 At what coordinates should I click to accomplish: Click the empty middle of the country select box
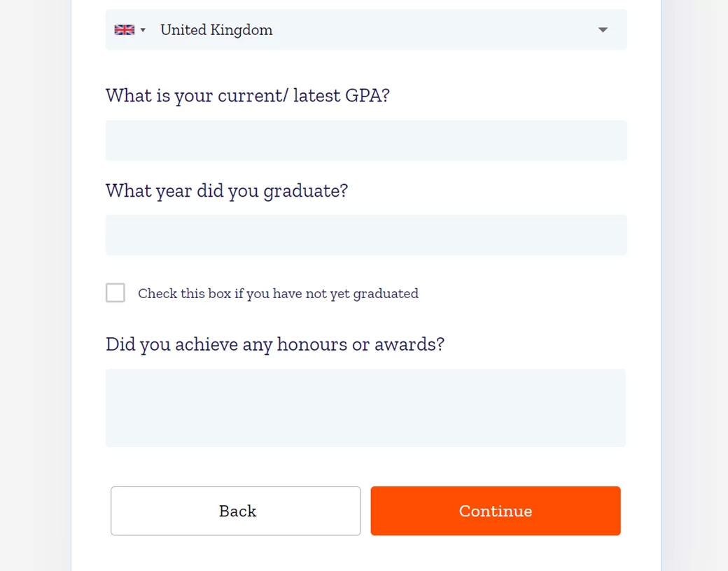click(434, 30)
